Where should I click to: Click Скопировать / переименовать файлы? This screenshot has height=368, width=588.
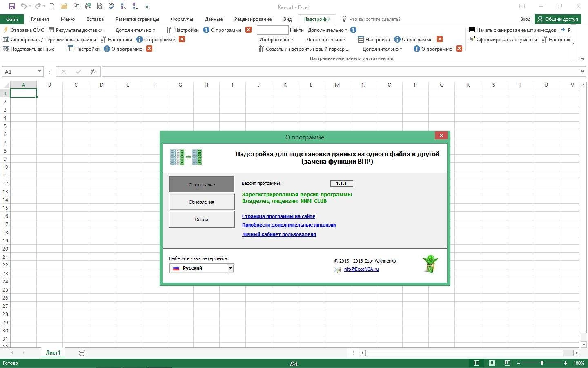[49, 39]
